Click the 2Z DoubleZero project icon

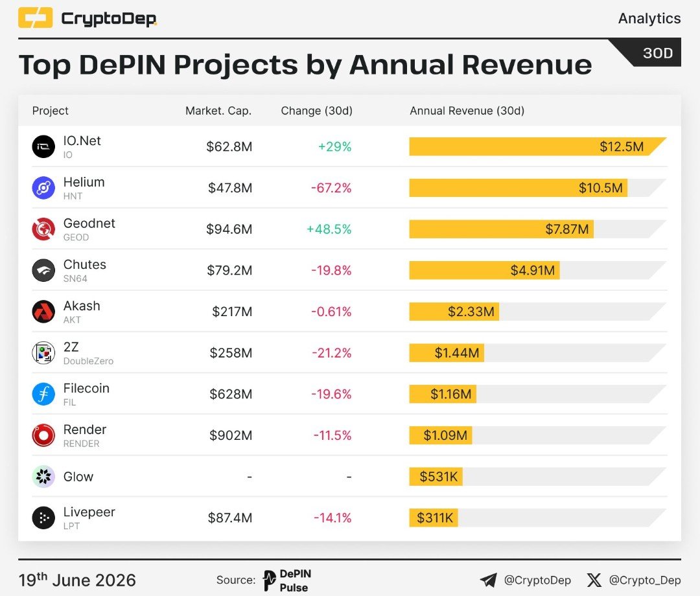pyautogui.click(x=43, y=353)
